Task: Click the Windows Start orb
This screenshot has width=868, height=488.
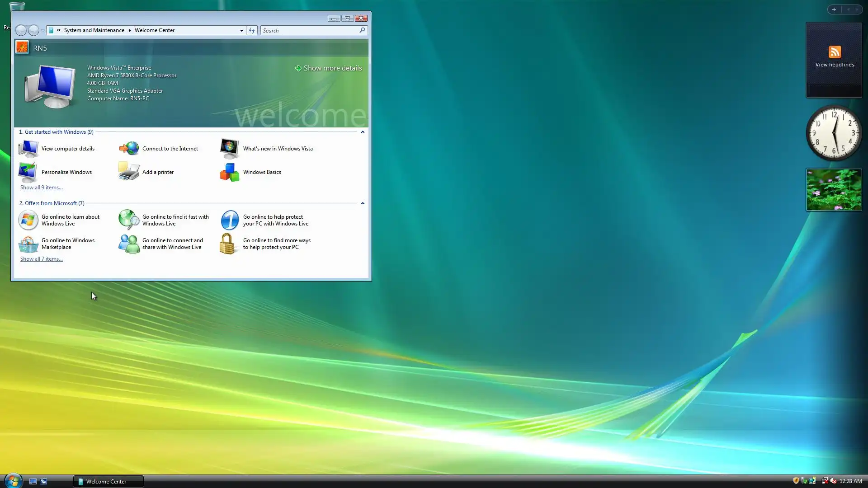Action: click(x=13, y=481)
